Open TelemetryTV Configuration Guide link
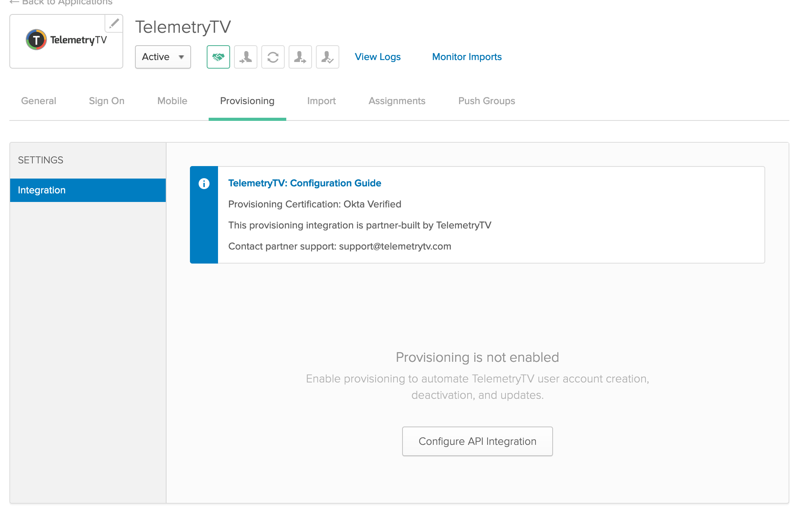Screen dimensions: 812x531 pyautogui.click(x=305, y=183)
